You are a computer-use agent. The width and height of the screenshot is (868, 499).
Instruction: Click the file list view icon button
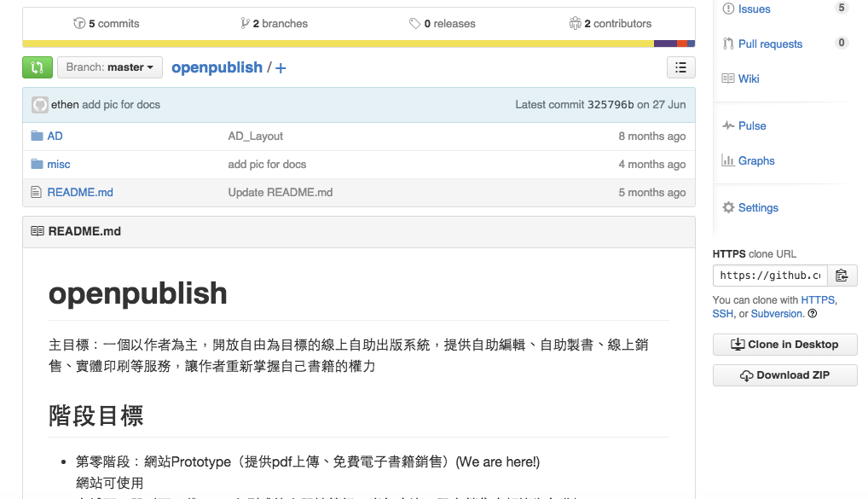pyautogui.click(x=681, y=67)
